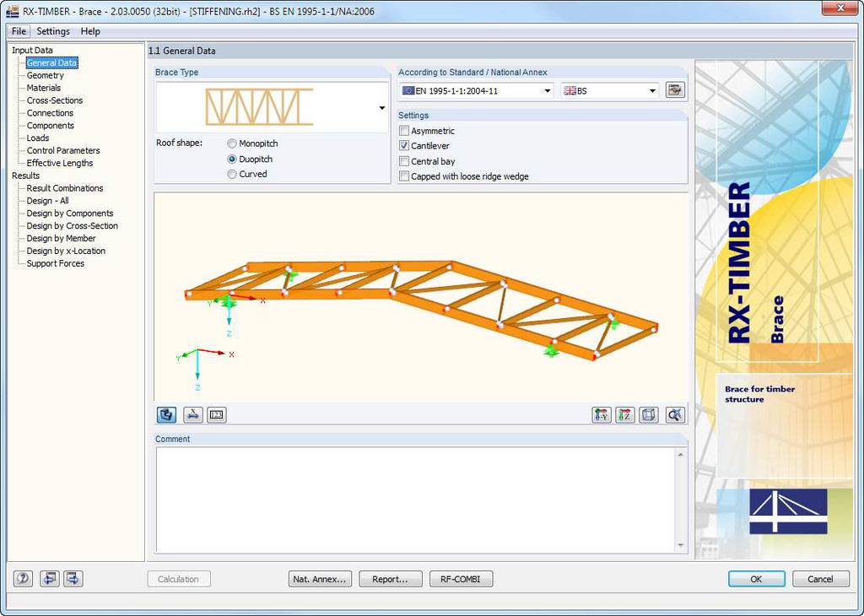The width and height of the screenshot is (864, 616).
Task: Click the RF-COMBI button
Action: pos(461,579)
